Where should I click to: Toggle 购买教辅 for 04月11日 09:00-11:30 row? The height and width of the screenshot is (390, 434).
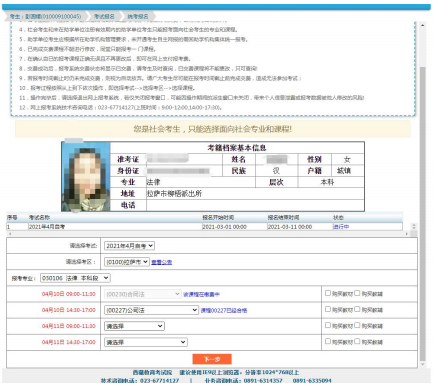(357, 325)
